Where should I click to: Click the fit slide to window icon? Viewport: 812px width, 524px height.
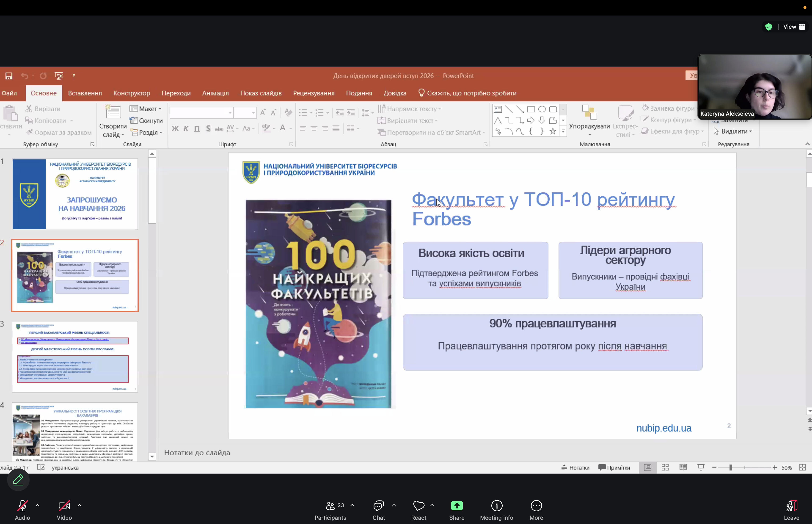point(803,468)
